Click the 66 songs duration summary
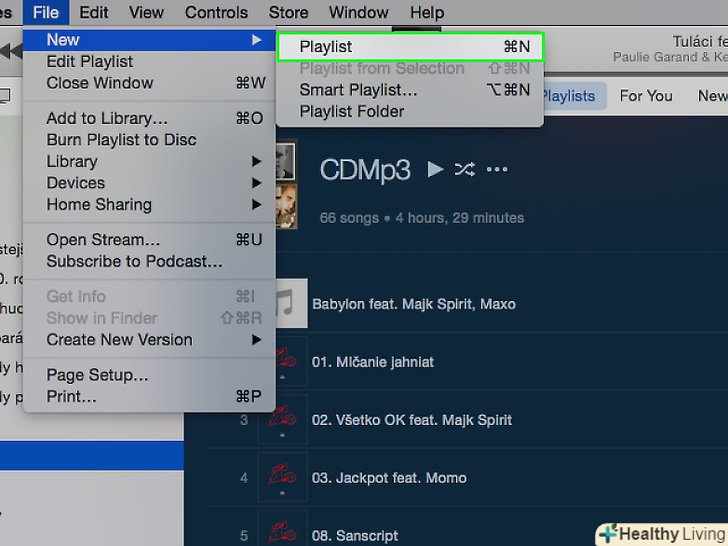Image resolution: width=728 pixels, height=546 pixels. [x=422, y=218]
